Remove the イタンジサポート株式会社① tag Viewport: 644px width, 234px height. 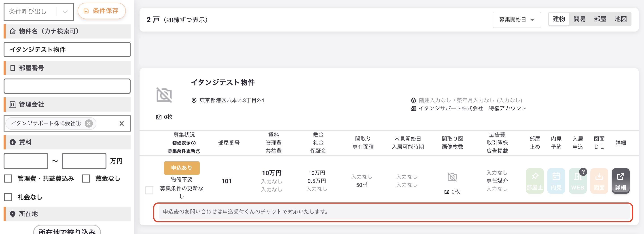(89, 123)
